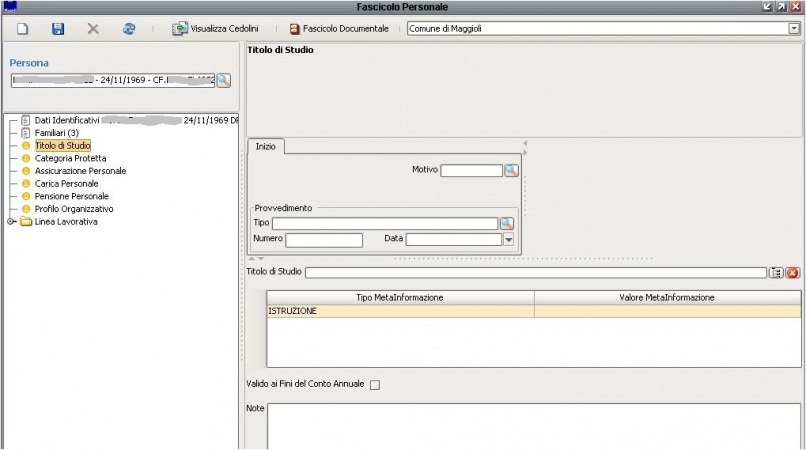
Task: Click the new document toolbar icon
Action: coord(22,29)
